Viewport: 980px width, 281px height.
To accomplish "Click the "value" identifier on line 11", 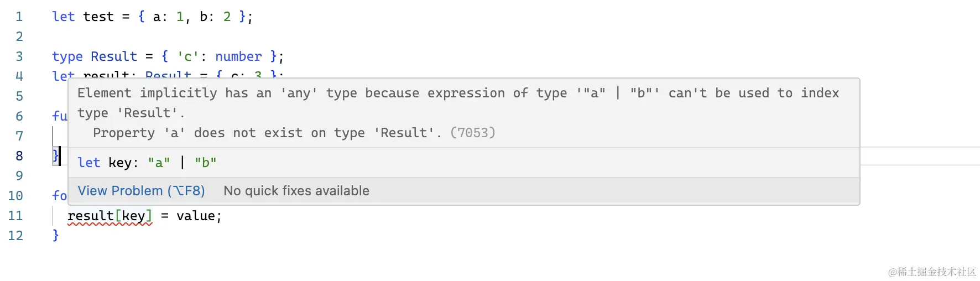I will tap(195, 216).
